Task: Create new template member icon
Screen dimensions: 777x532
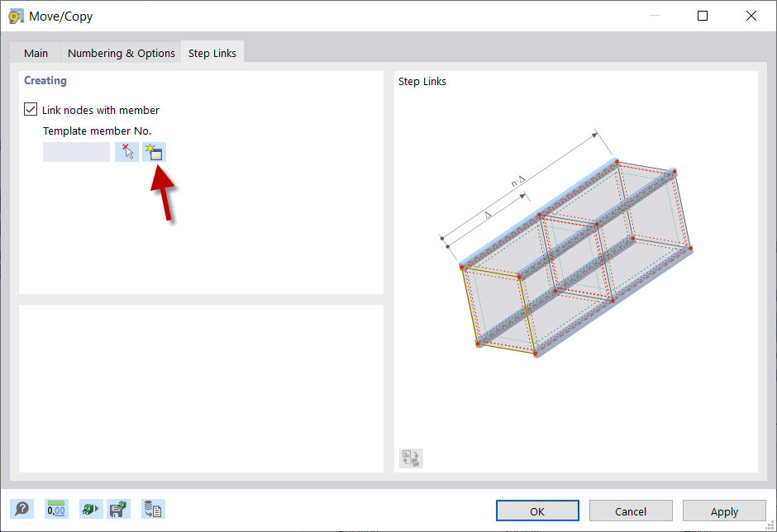Action: click(x=154, y=152)
